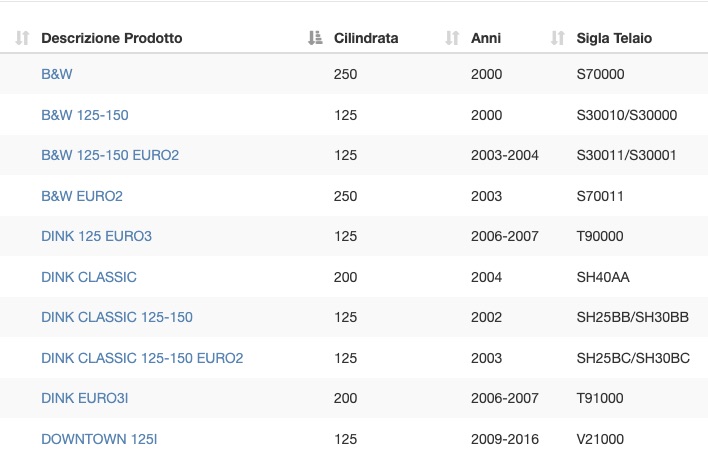Click the sort icon left of Descrizione Prodotto
The height and width of the screenshot is (463, 708).
click(x=22, y=38)
